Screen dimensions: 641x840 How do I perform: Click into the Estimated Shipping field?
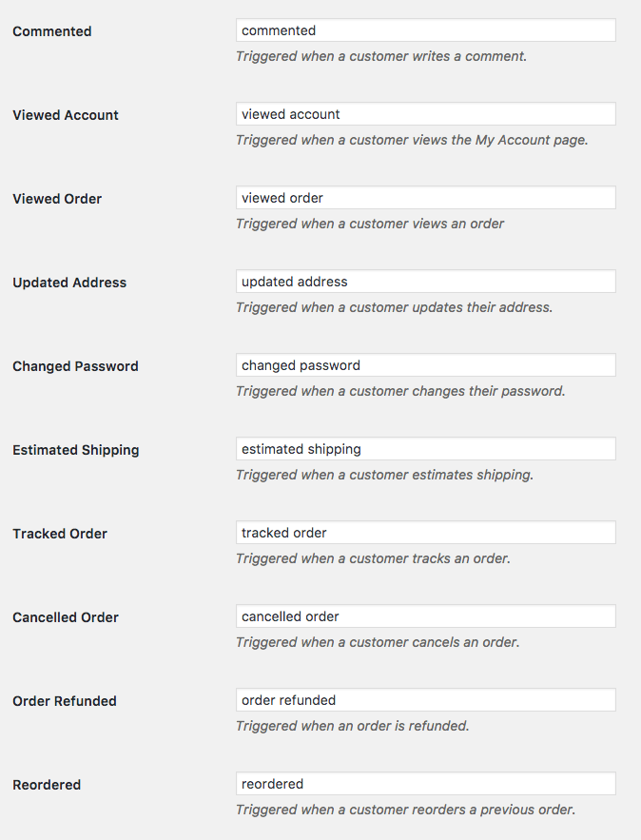coord(426,449)
